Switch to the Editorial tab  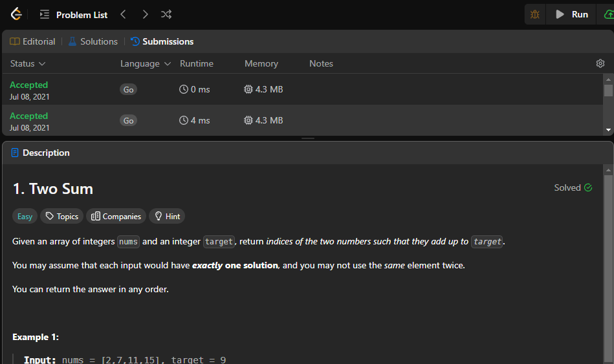pos(32,41)
